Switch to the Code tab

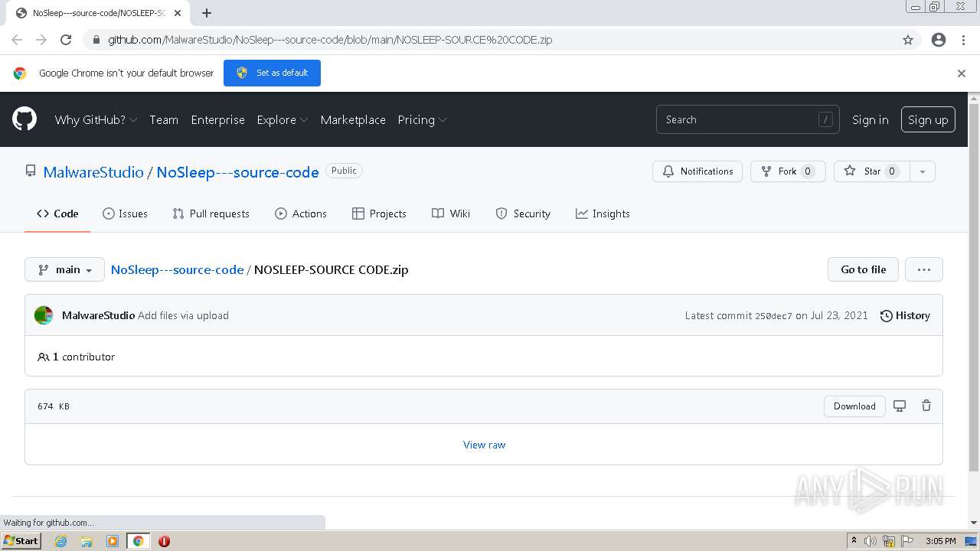[x=57, y=214]
